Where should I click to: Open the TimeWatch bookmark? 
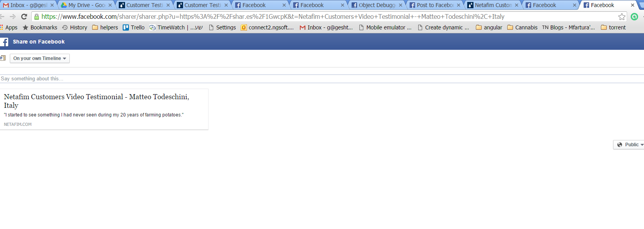point(176,27)
